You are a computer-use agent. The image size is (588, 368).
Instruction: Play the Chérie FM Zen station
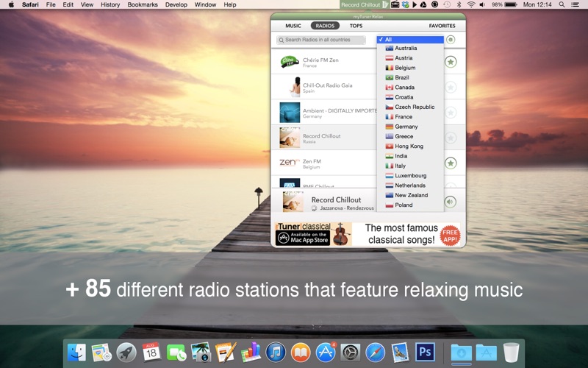click(324, 62)
